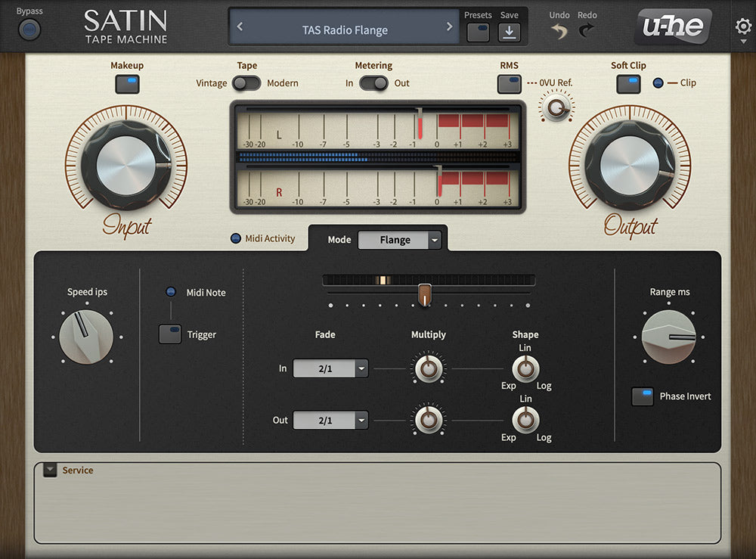Click the R channel VU meter
Viewport: 756px width, 559px height.
(x=377, y=185)
